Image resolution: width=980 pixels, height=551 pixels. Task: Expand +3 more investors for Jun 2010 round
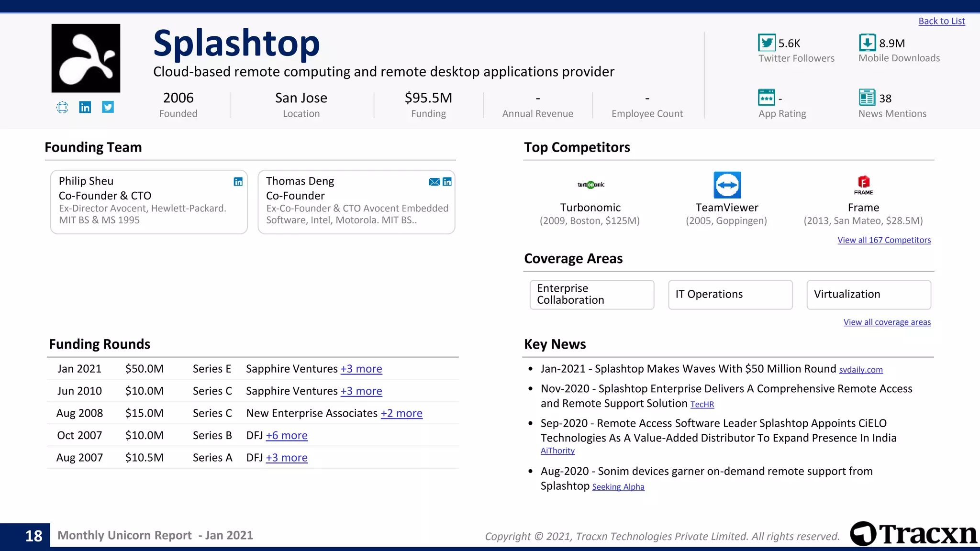(361, 391)
